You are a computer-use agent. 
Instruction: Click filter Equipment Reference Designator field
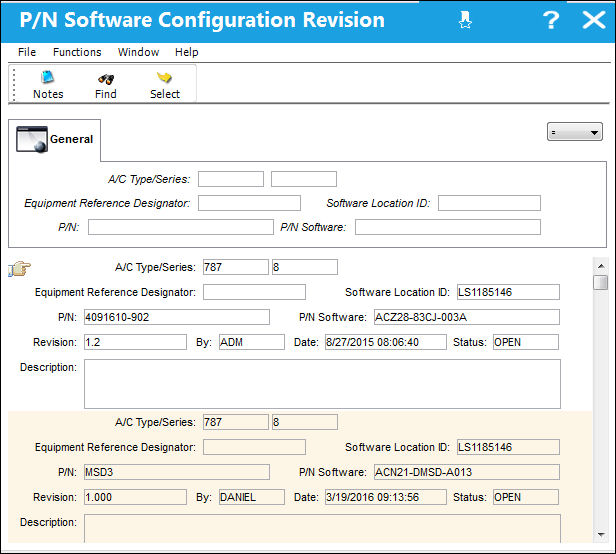point(249,203)
